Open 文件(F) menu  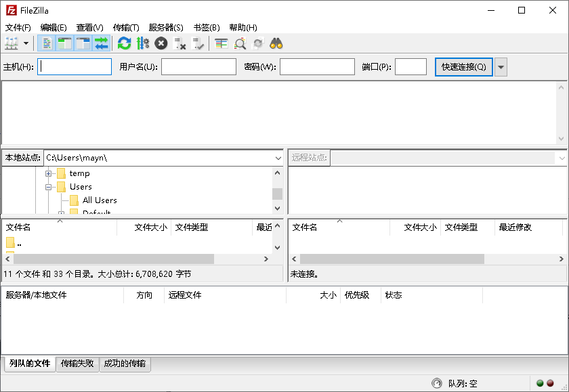(x=18, y=28)
